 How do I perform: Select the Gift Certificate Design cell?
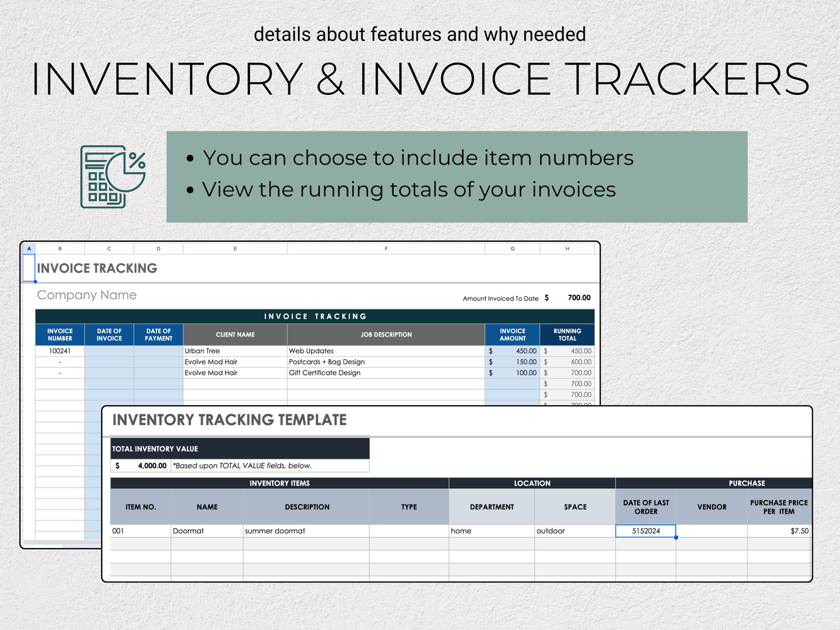coord(385,373)
